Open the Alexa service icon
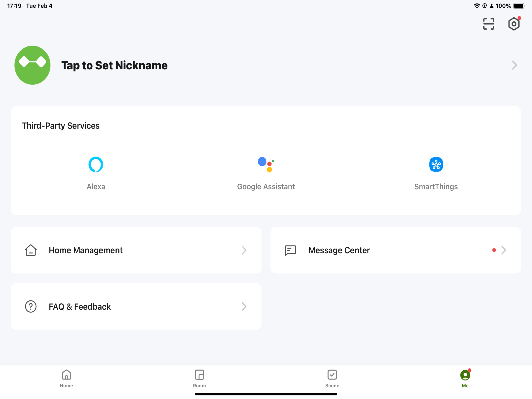The image size is (532, 399). click(x=96, y=165)
